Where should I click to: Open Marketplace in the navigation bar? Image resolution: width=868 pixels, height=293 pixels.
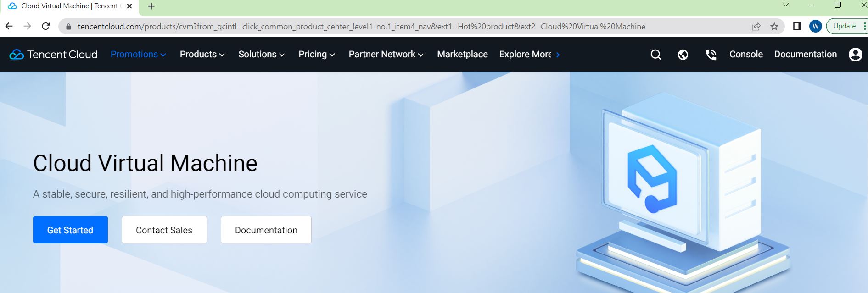462,55
